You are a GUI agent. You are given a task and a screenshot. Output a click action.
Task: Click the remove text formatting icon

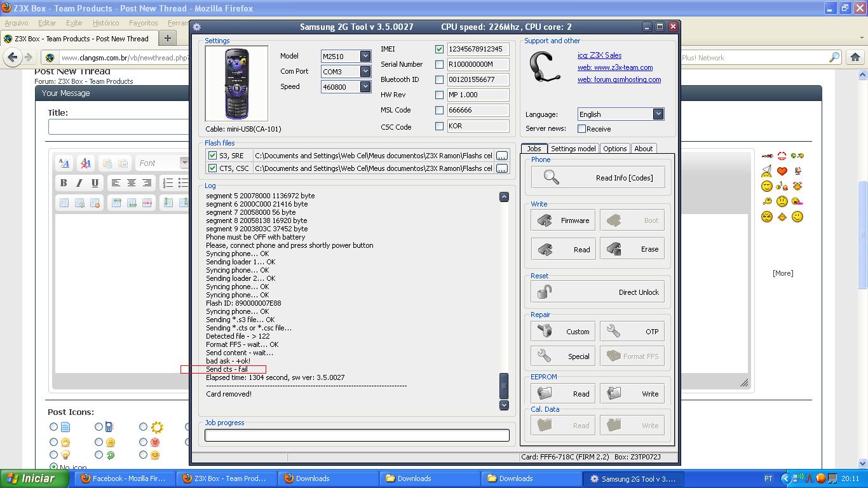pos(85,163)
